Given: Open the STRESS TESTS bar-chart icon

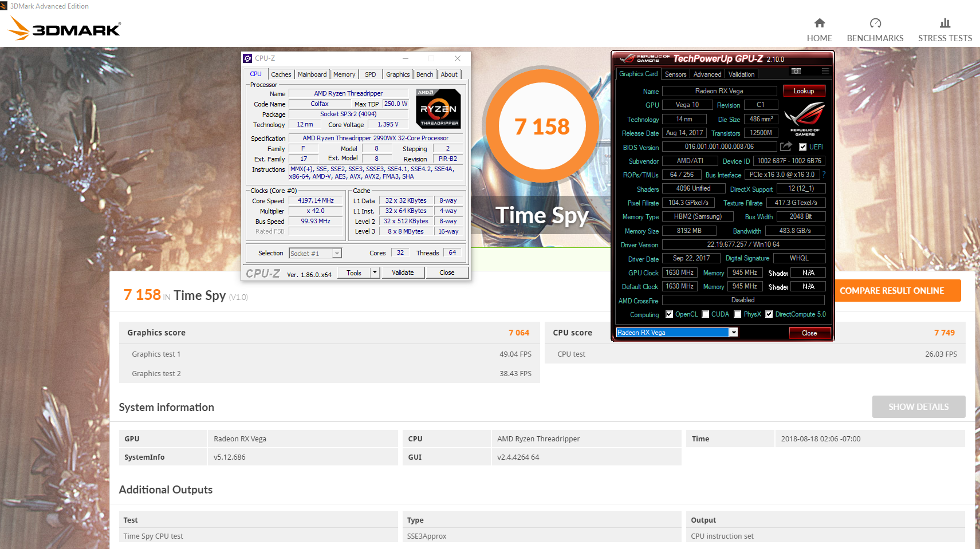Looking at the screenshot, I should 945,23.
